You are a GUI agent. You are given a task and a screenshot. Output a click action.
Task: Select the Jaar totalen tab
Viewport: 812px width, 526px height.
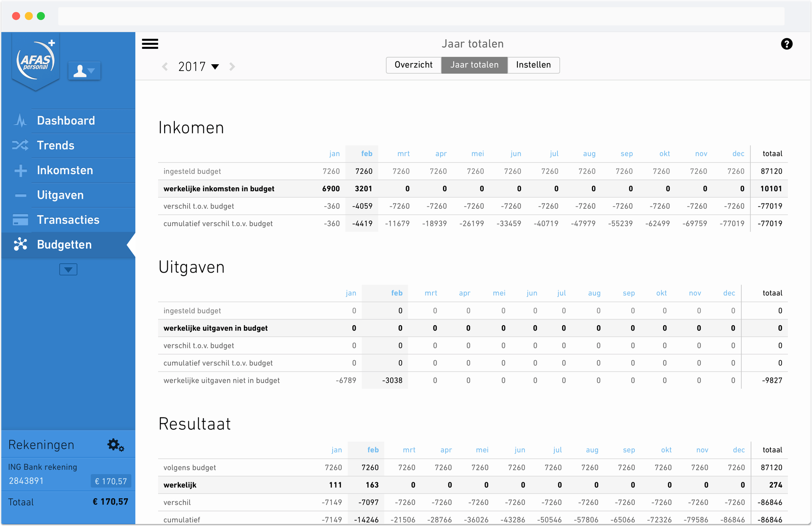point(474,65)
